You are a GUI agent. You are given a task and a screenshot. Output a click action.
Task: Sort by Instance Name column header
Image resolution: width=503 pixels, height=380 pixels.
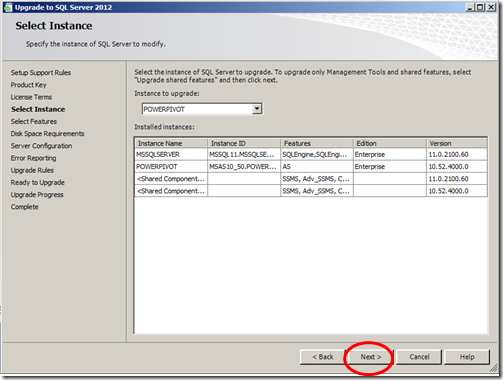pos(171,143)
